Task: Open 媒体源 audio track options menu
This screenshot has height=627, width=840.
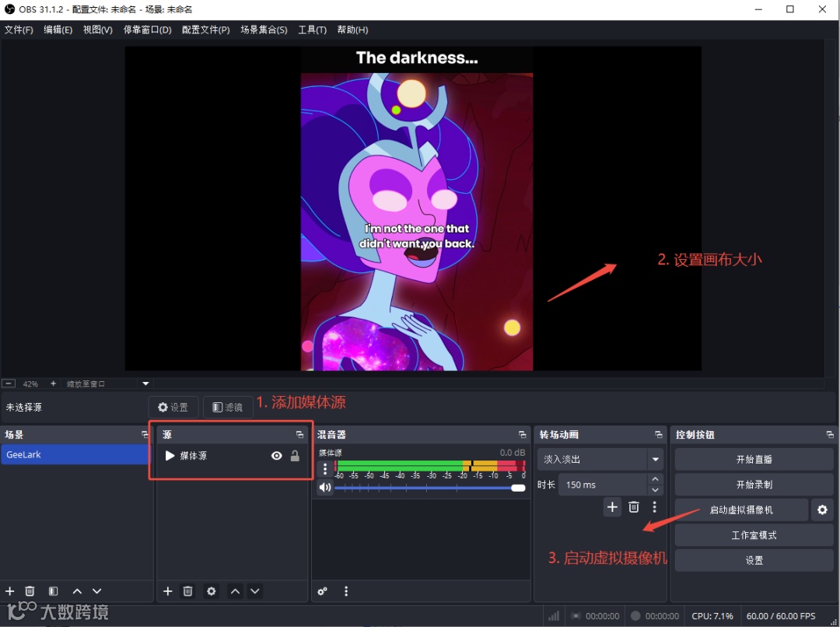Action: pos(324,469)
